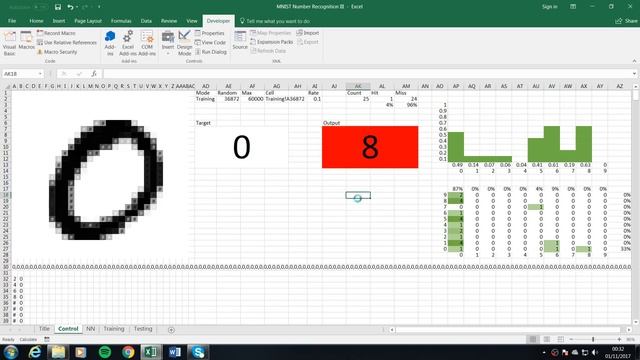This screenshot has width=640, height=360.
Task: Click the red Output cell showing 8
Action: (370, 147)
